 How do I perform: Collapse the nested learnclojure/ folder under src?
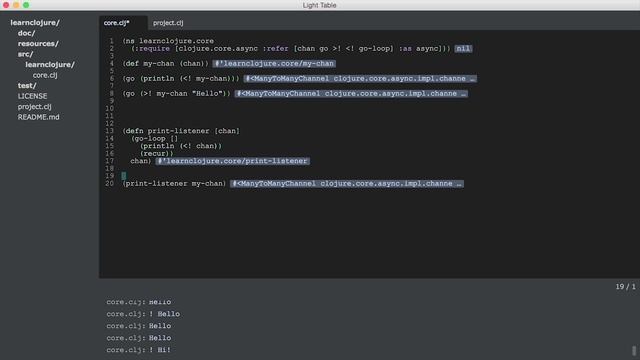pyautogui.click(x=50, y=64)
